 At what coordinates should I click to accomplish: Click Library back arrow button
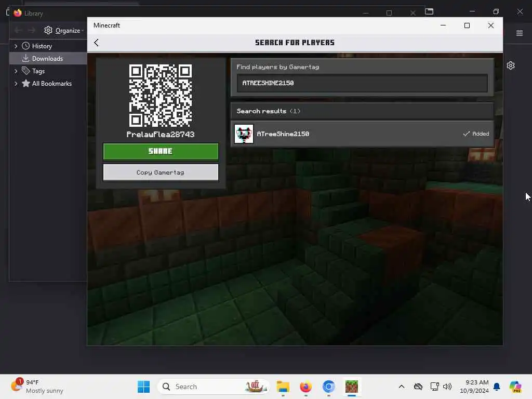pos(18,31)
